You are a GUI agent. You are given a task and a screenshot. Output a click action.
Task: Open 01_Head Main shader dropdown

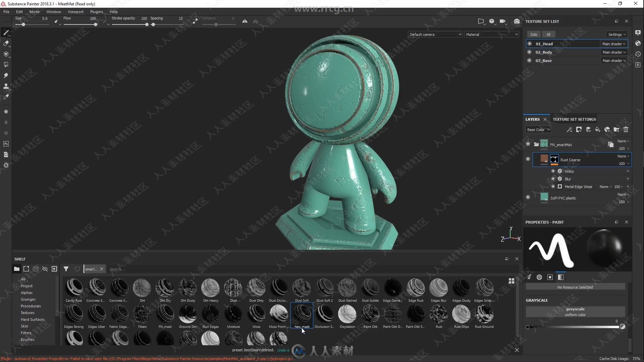[613, 44]
